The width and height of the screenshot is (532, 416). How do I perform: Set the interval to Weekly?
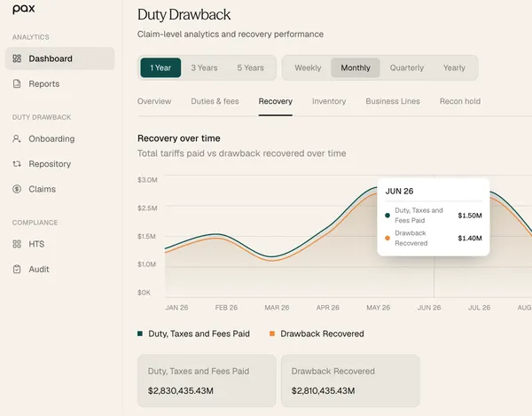(308, 68)
